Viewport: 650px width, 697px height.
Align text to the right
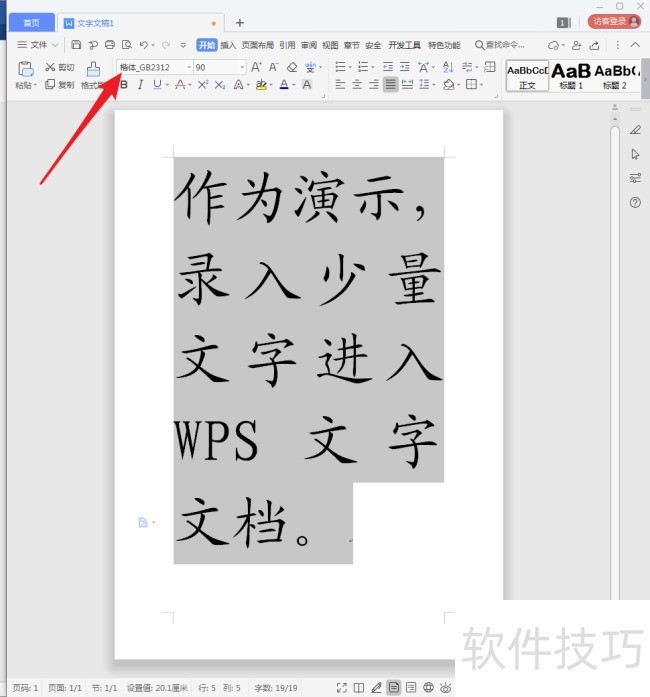[x=374, y=84]
